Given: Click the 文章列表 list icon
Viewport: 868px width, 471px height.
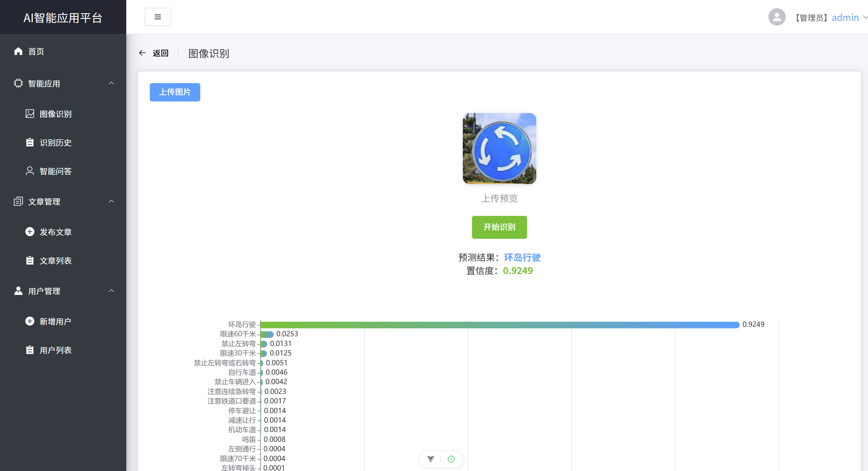Looking at the screenshot, I should click(x=30, y=260).
